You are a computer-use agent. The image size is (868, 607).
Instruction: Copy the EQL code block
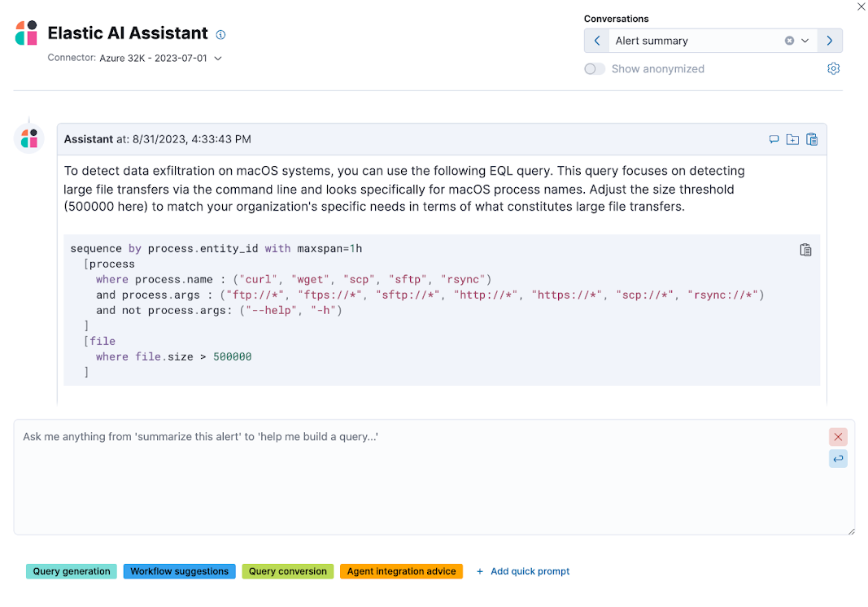coord(805,251)
